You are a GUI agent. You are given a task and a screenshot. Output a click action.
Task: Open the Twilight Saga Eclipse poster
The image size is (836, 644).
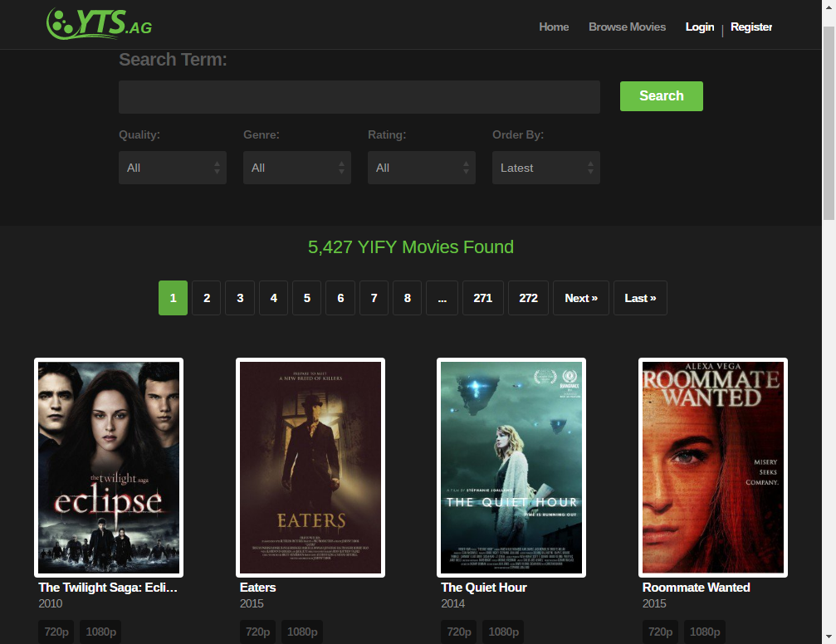[109, 467]
